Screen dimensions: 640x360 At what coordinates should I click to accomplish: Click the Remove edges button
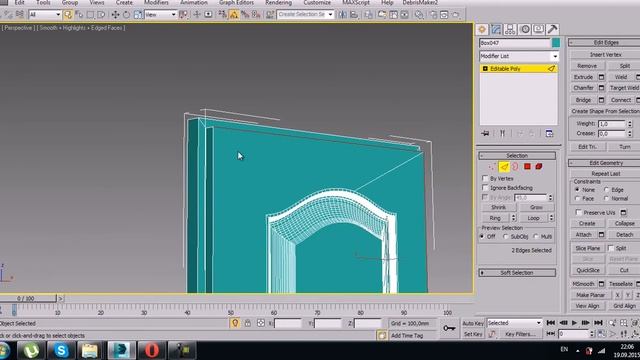587,66
